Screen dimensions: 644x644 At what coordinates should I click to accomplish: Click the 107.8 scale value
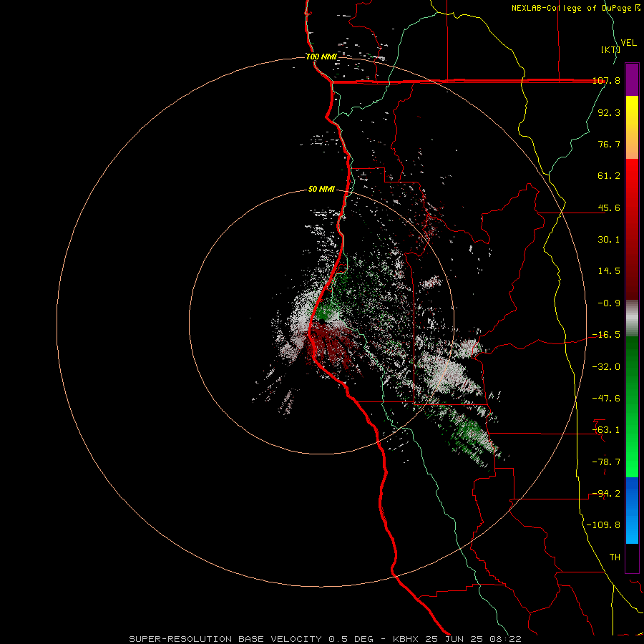[607, 81]
